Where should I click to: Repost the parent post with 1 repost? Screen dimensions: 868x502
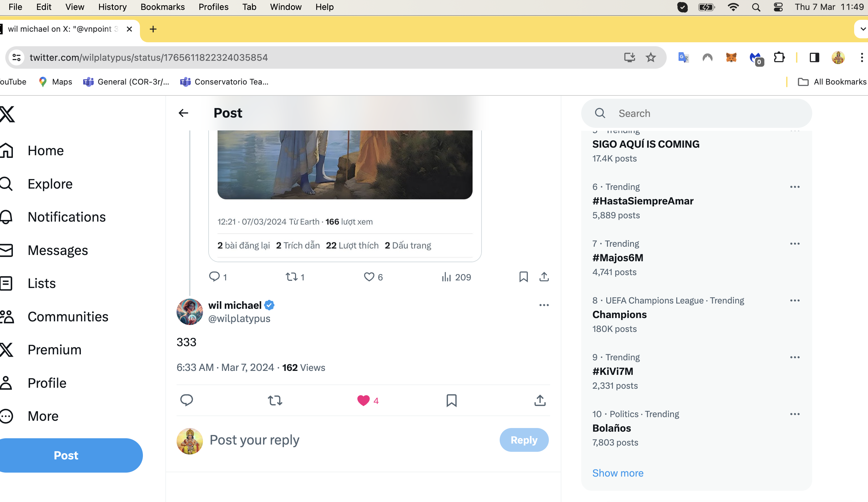(295, 277)
